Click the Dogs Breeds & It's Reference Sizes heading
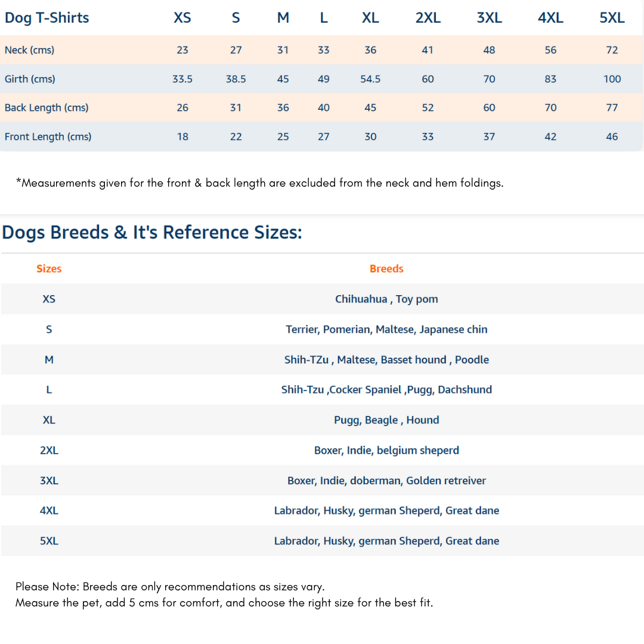 click(x=152, y=232)
